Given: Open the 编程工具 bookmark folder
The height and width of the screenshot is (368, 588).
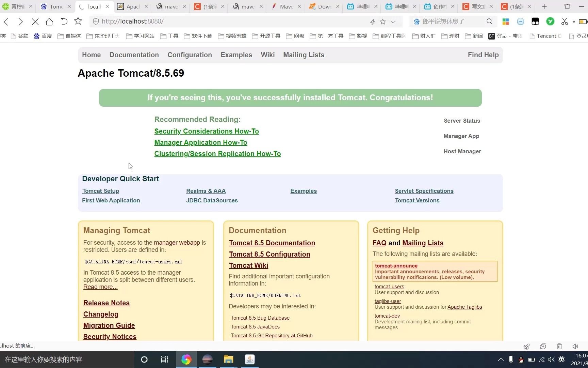Looking at the screenshot, I should pyautogui.click(x=389, y=36).
